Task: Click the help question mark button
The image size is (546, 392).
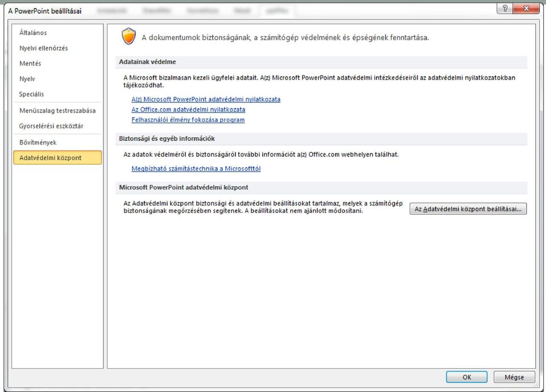Action: point(505,9)
